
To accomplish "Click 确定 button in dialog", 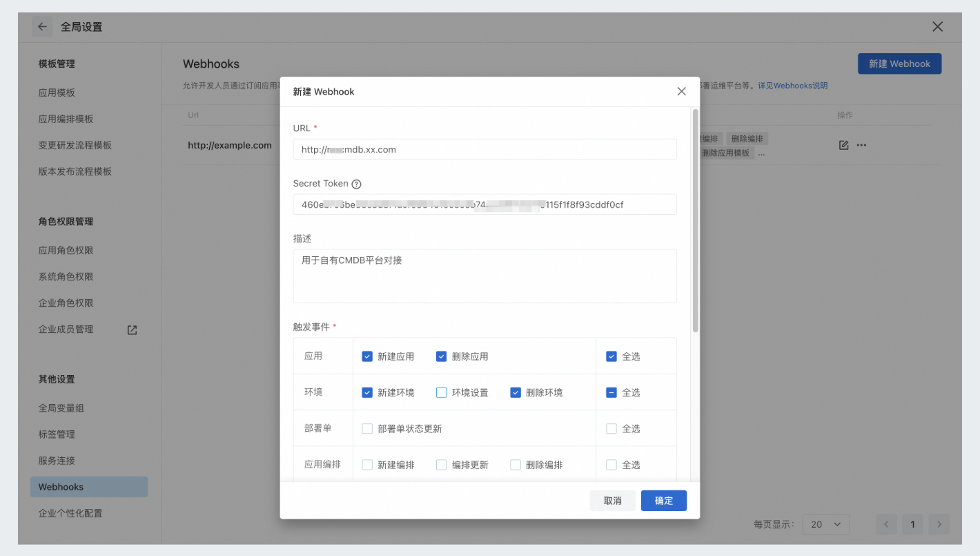I will [663, 501].
